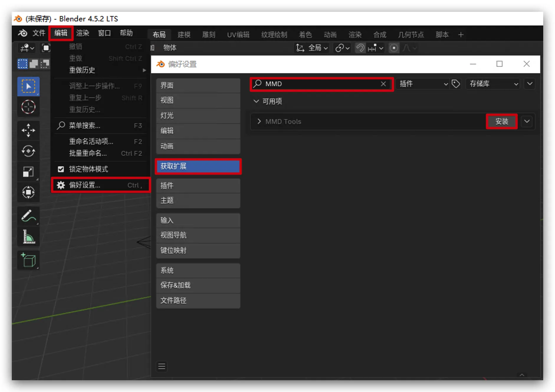Toggle proportional editing in the header
The width and height of the screenshot is (555, 392).
coord(394,48)
